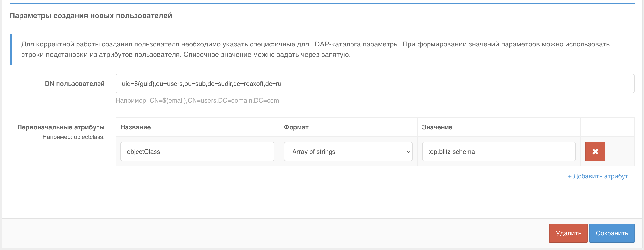
Task: Add a new attribute with Добавить атрибут
Action: click(x=598, y=176)
